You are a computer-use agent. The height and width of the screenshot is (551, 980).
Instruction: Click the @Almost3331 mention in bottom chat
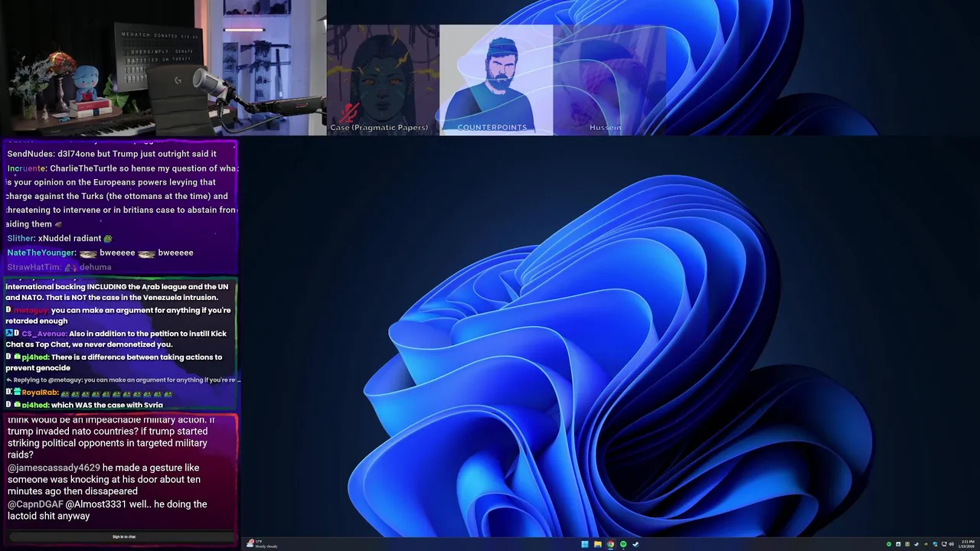click(96, 504)
